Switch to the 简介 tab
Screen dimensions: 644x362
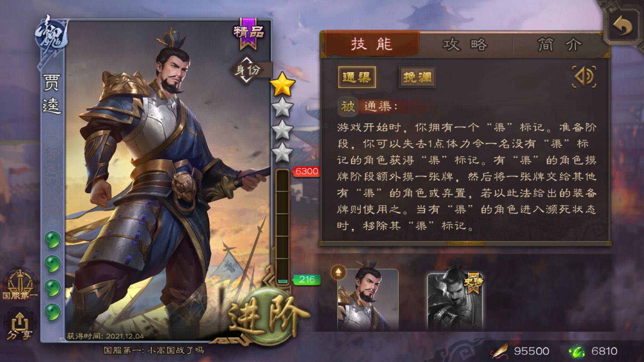pyautogui.click(x=560, y=45)
